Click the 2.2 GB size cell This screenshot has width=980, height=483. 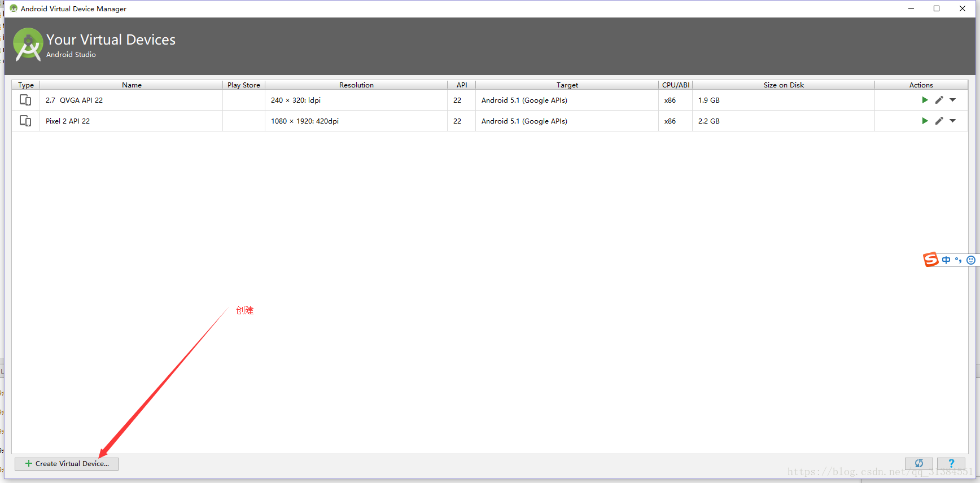coord(784,121)
